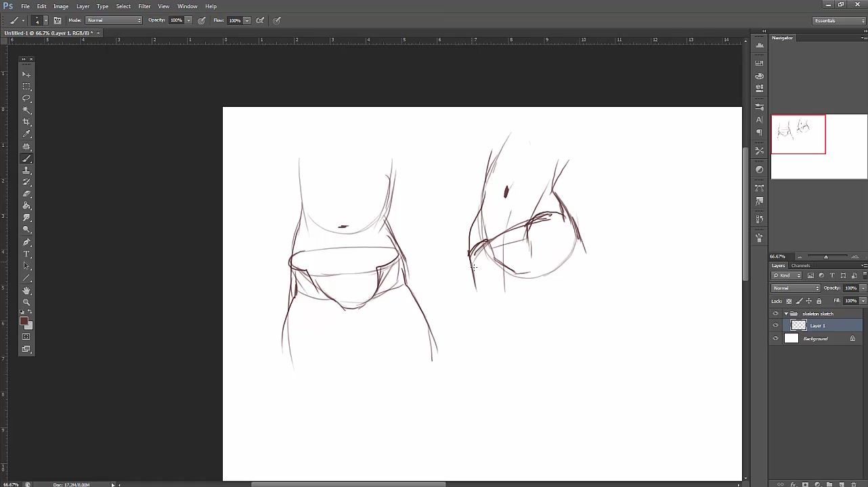
Task: Create a new group folder icon
Action: click(x=829, y=484)
